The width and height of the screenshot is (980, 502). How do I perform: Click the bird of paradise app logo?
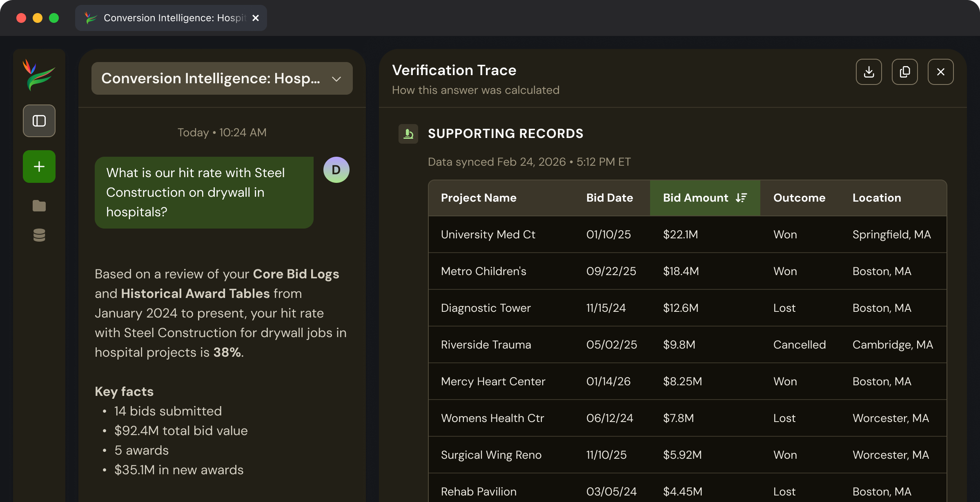click(x=39, y=75)
